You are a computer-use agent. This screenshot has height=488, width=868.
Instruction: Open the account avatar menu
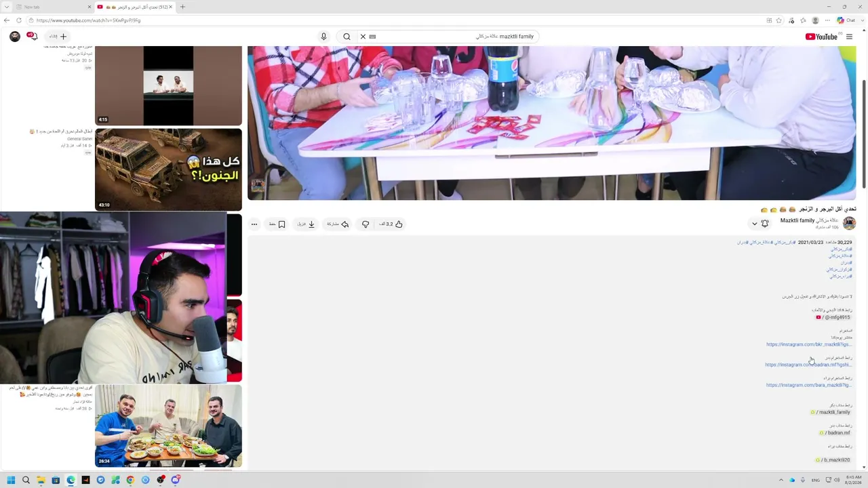[x=15, y=37]
